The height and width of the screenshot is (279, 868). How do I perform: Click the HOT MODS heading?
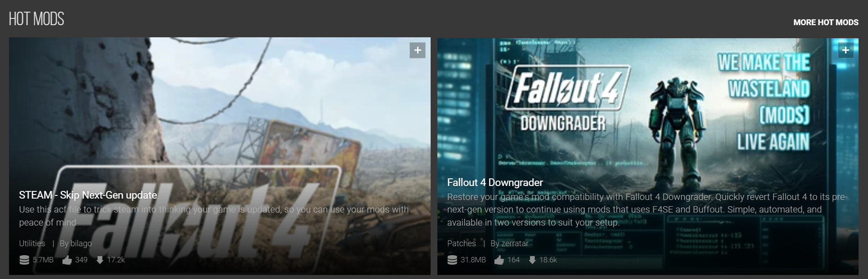pyautogui.click(x=36, y=19)
